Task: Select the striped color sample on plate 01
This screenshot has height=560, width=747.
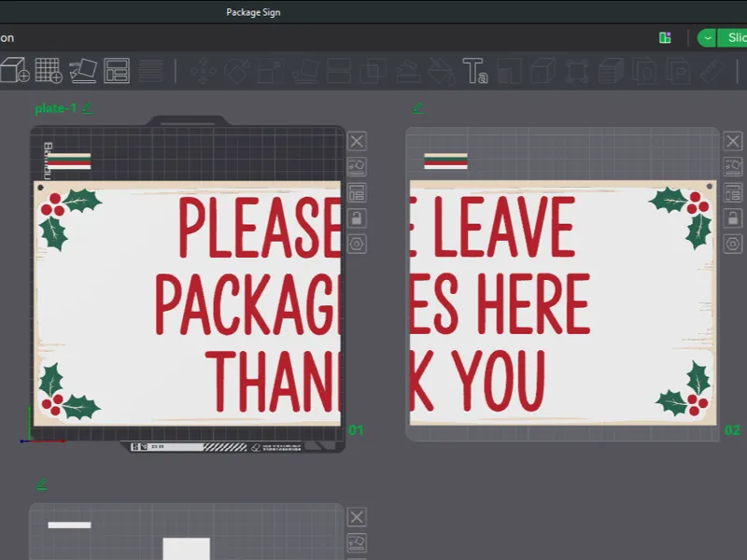Action: click(x=69, y=161)
